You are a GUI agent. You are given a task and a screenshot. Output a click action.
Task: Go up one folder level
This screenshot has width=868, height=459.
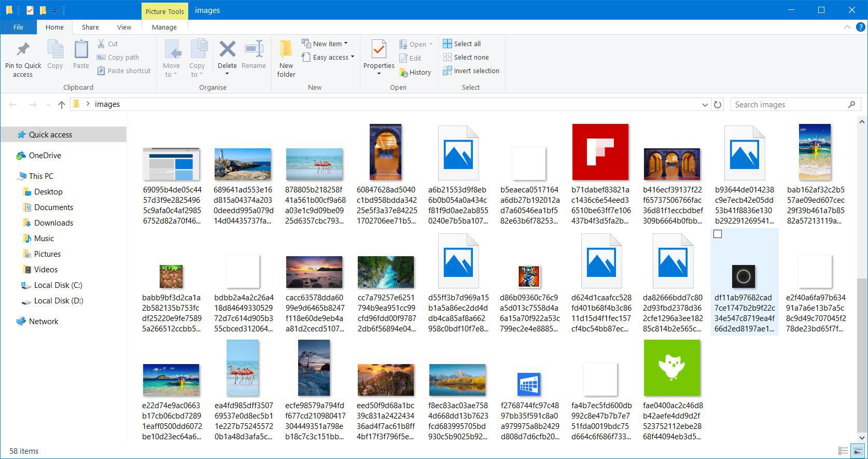click(x=62, y=105)
